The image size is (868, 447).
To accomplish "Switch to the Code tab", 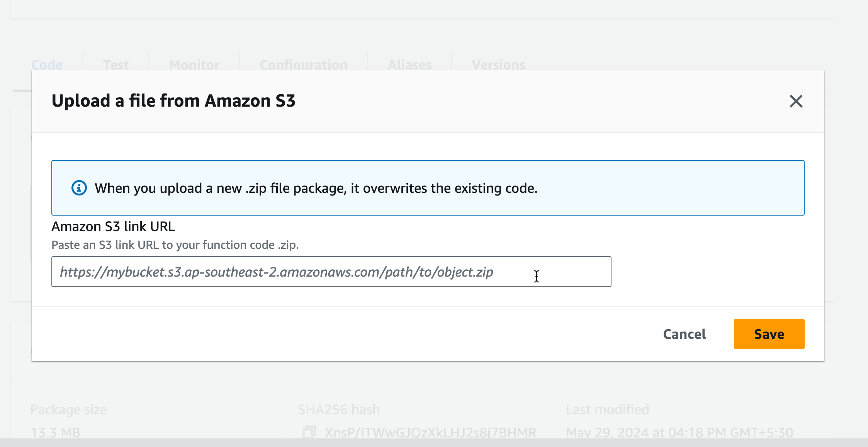I will point(47,65).
